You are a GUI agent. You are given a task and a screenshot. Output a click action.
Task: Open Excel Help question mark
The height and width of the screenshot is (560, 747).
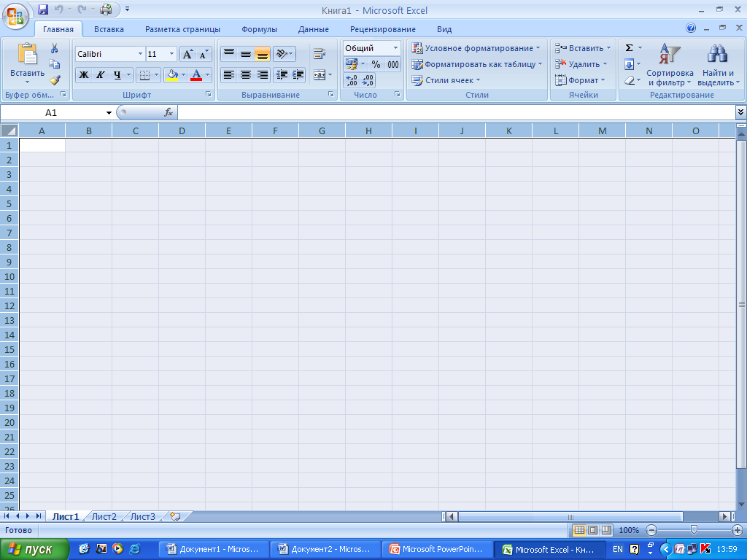691,28
